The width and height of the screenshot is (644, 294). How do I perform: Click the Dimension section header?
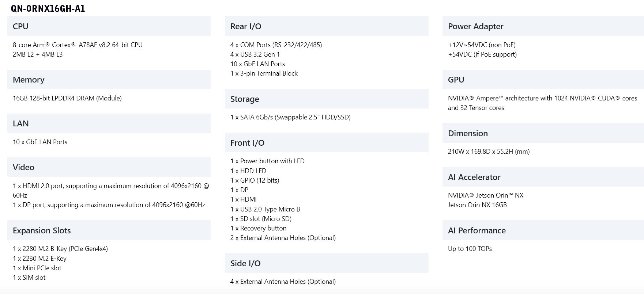pyautogui.click(x=543, y=133)
